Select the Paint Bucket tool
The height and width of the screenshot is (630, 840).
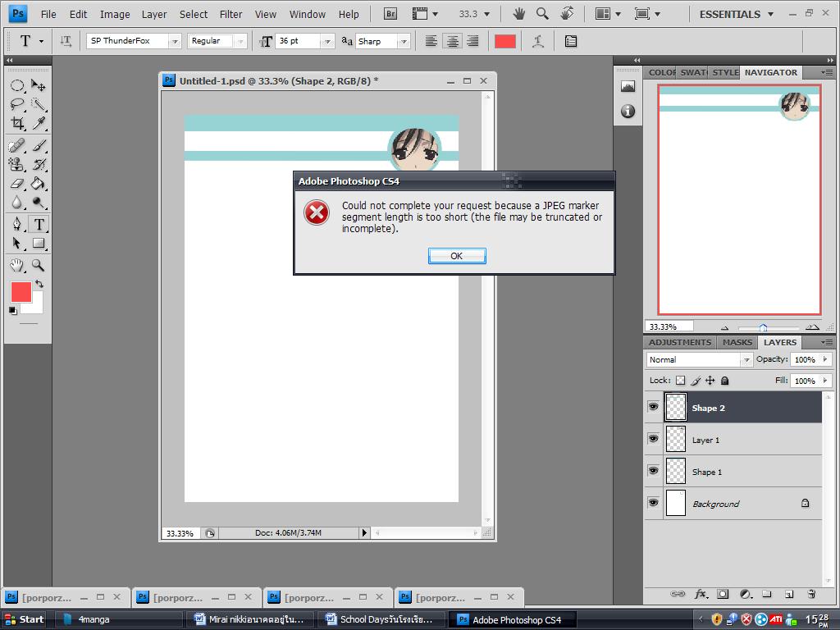38,183
